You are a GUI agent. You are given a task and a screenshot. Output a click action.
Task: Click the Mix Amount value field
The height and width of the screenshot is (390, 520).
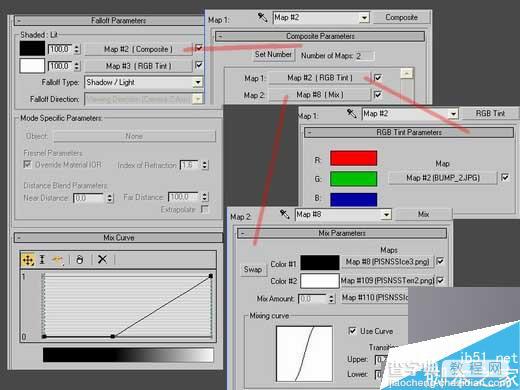click(x=312, y=299)
